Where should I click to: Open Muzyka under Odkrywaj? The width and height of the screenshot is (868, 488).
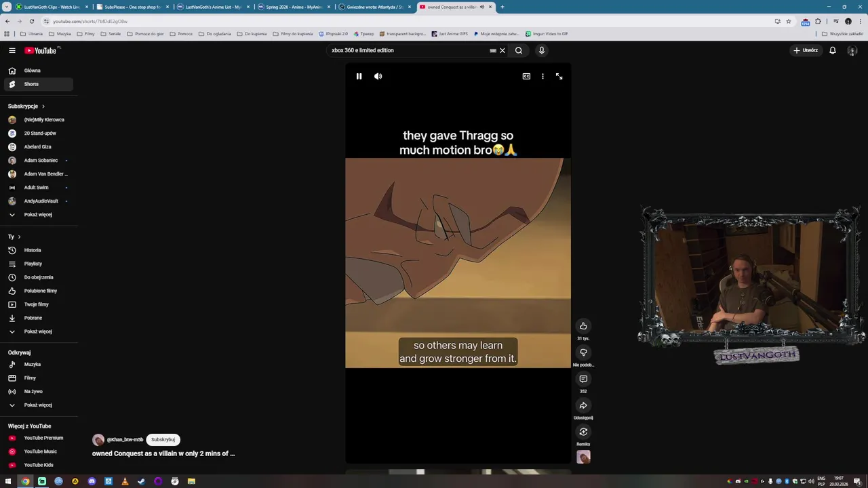pos(38,365)
